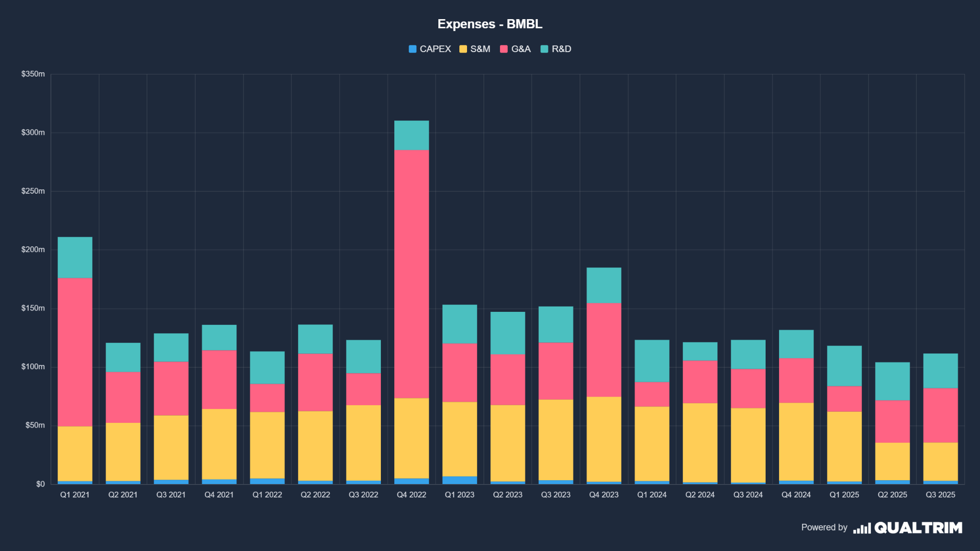
Task: Click the Powered by text
Action: pos(824,527)
